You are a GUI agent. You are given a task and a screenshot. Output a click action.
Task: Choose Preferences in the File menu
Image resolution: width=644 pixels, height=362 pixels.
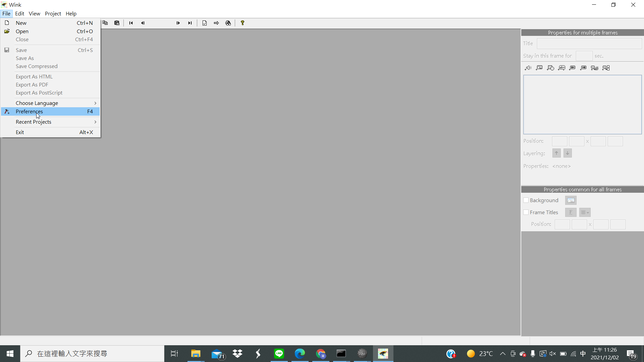point(50,111)
